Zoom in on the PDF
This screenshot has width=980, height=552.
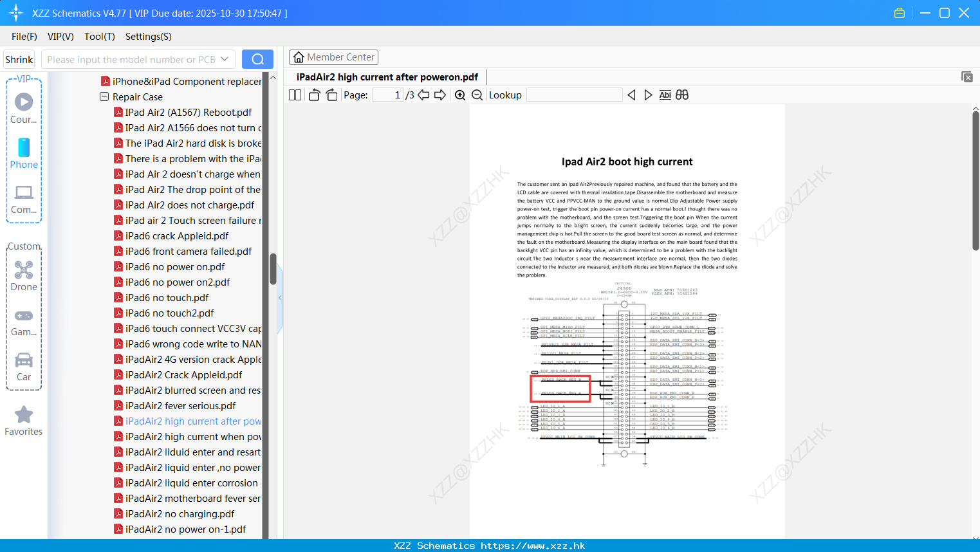click(x=460, y=95)
